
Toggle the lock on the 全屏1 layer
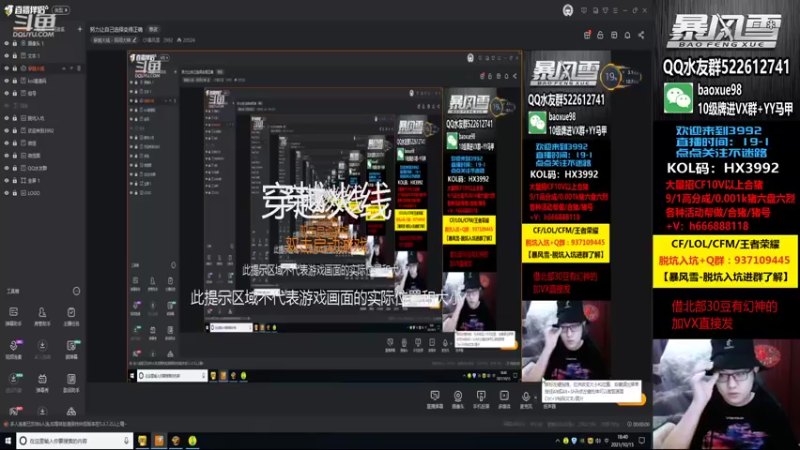[15, 181]
